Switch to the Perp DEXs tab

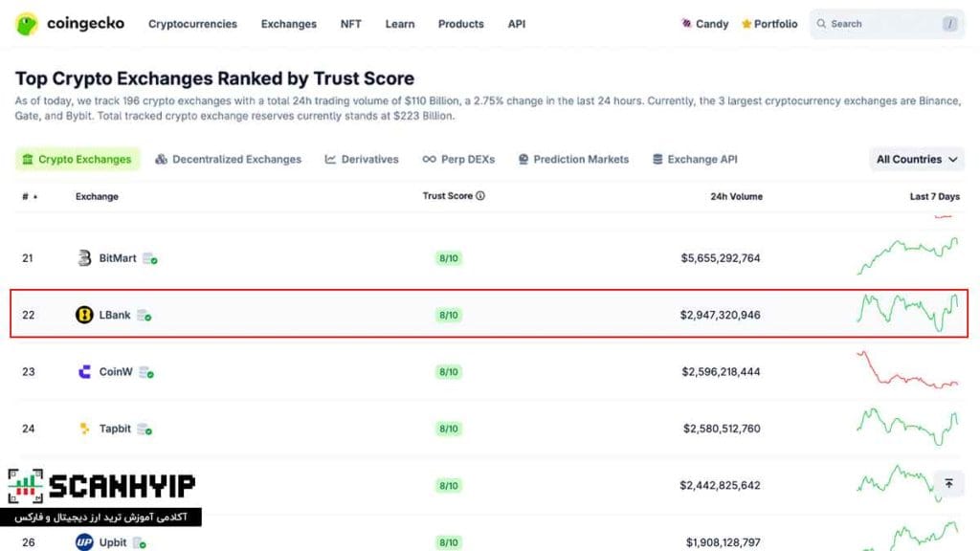pyautogui.click(x=458, y=160)
